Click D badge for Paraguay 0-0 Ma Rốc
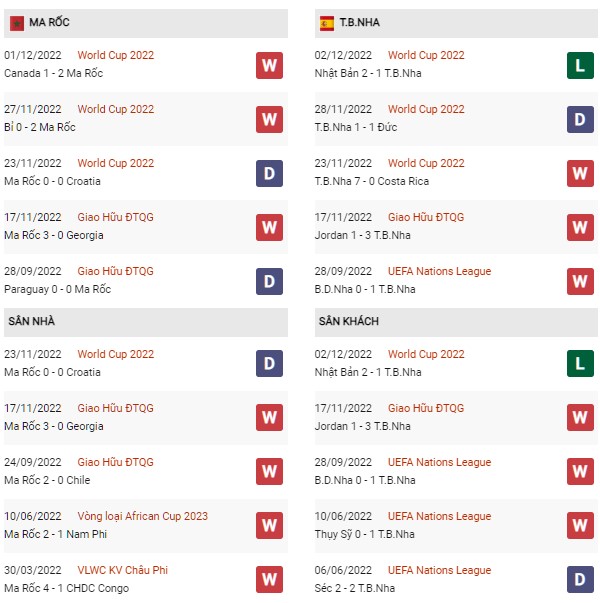The image size is (600, 603). [x=269, y=282]
